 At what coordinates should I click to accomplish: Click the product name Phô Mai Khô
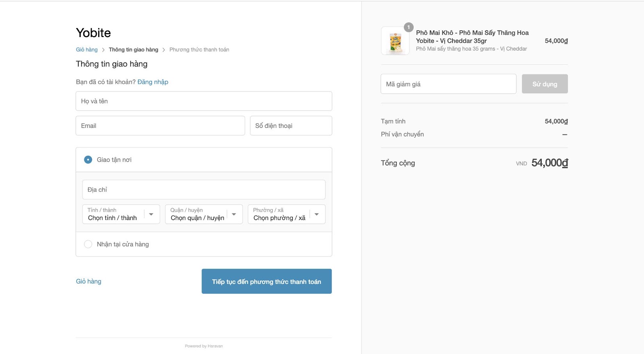tap(472, 37)
